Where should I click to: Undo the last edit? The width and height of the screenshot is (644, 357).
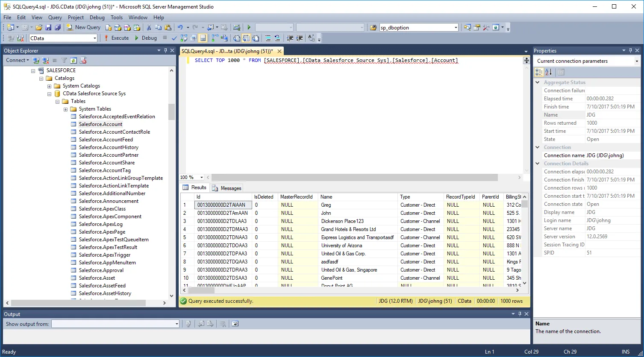click(x=181, y=27)
